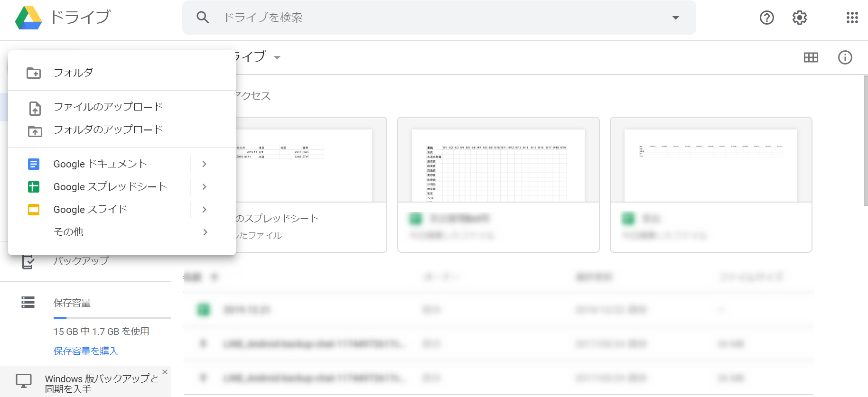The width and height of the screenshot is (868, 397).
Task: Open the middle household budget spreadsheet thumbnail
Action: [498, 185]
